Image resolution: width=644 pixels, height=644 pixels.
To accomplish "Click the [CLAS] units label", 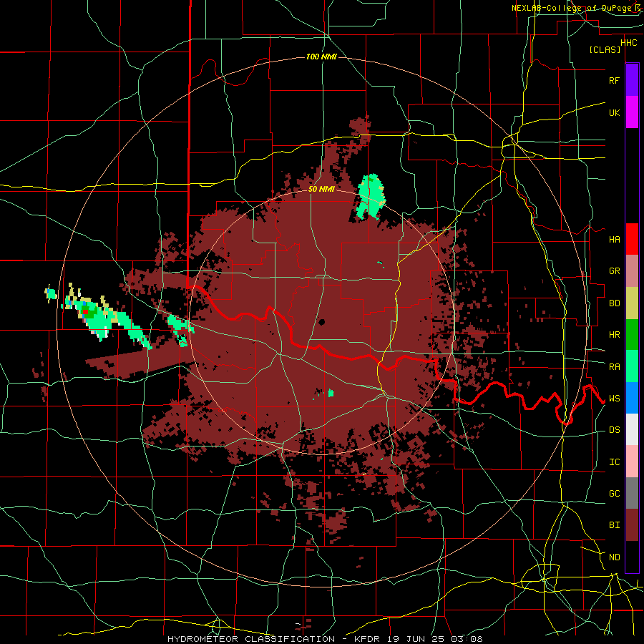I will (605, 50).
